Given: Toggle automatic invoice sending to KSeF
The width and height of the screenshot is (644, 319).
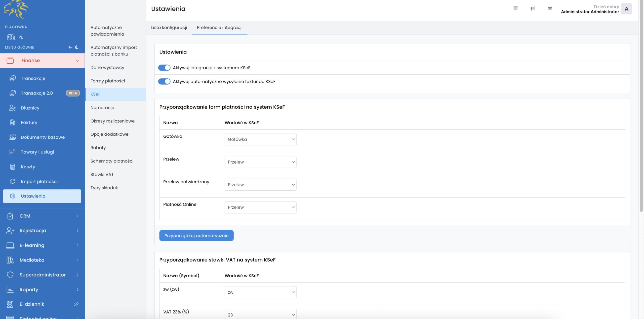Looking at the screenshot, I should [164, 81].
